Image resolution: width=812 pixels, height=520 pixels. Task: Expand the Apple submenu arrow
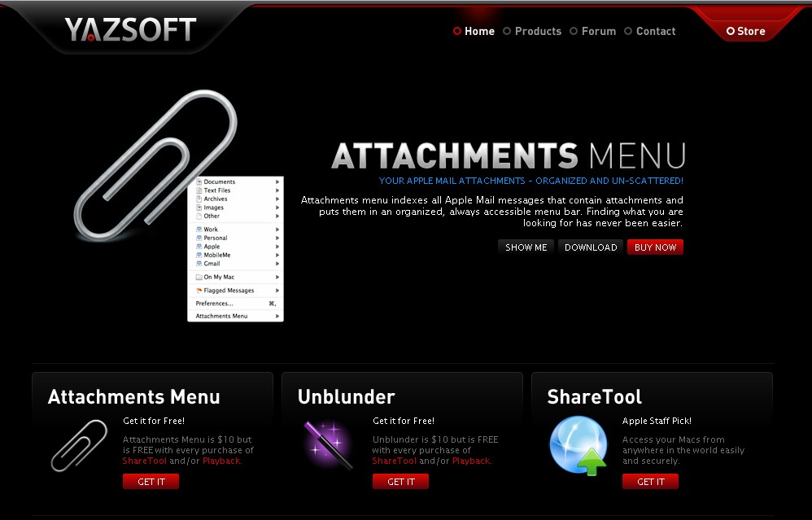[277, 247]
